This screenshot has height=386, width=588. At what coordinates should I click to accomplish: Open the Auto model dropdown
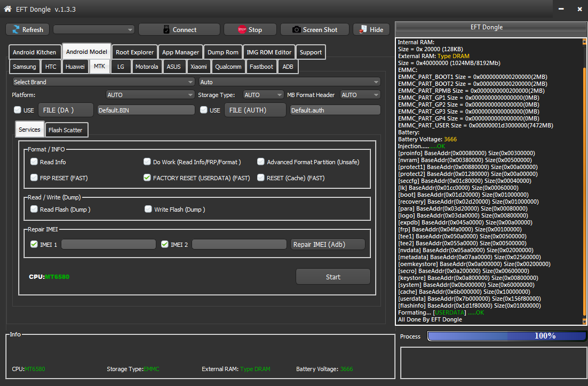[x=290, y=82]
